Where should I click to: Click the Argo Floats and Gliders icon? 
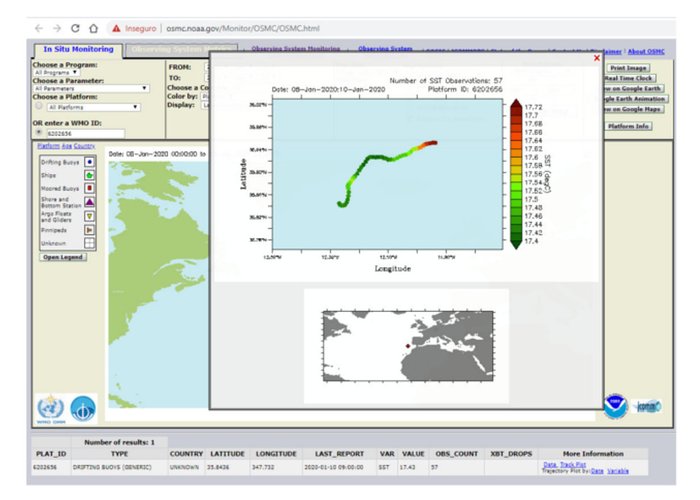90,215
